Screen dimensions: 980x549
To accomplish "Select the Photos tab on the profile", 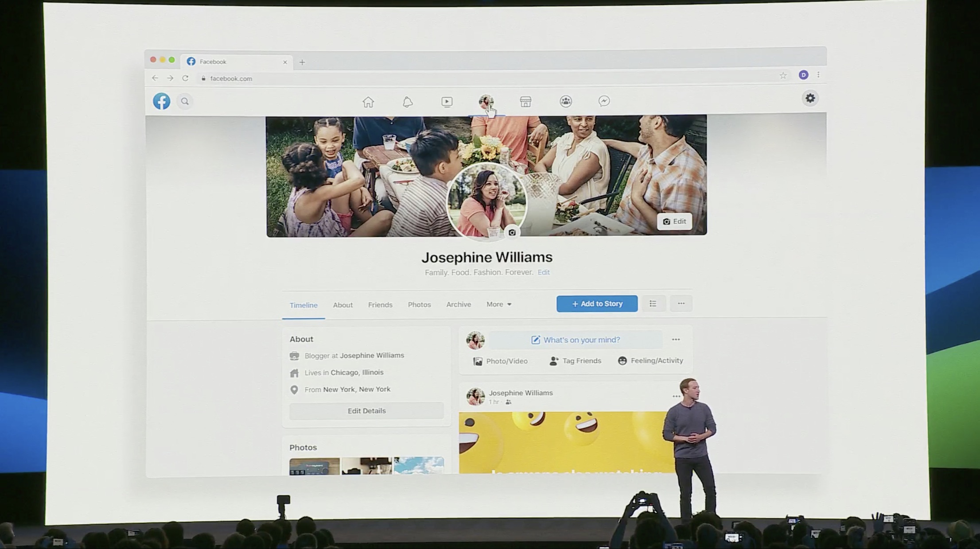I will [x=419, y=305].
